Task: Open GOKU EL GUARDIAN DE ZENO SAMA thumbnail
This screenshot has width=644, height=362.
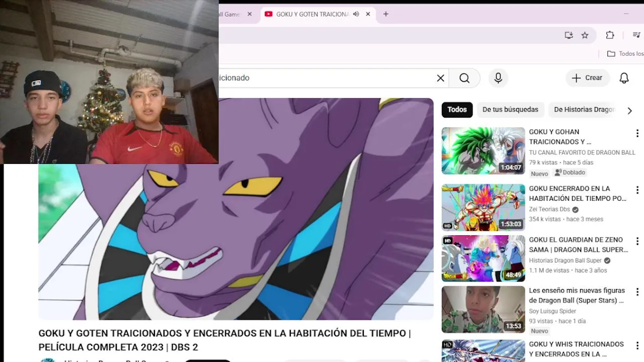Action: point(483,258)
